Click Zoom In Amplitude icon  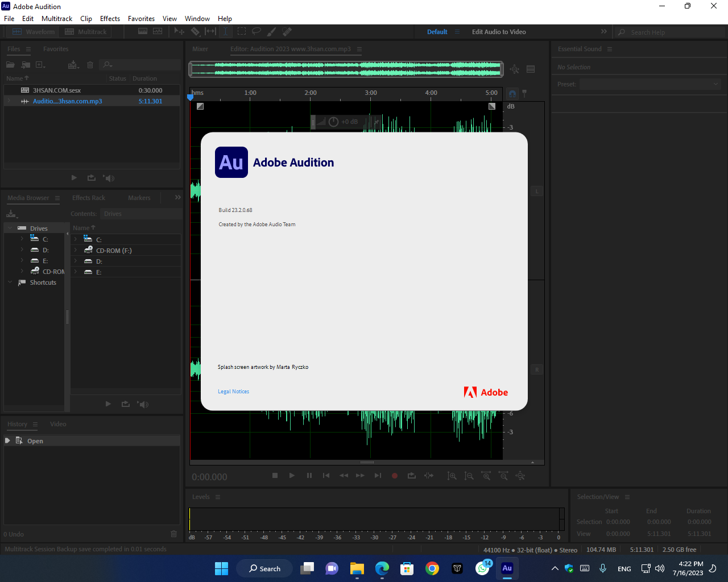[x=452, y=476]
